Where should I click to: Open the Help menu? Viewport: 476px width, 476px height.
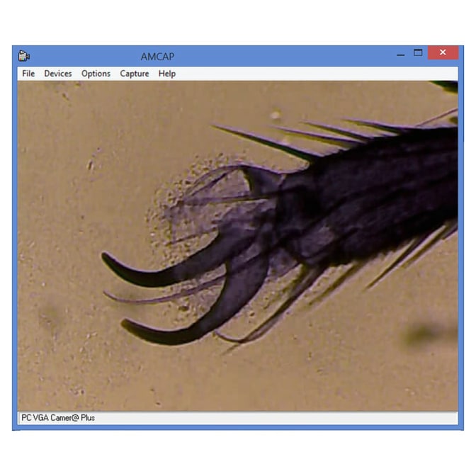[x=167, y=74]
